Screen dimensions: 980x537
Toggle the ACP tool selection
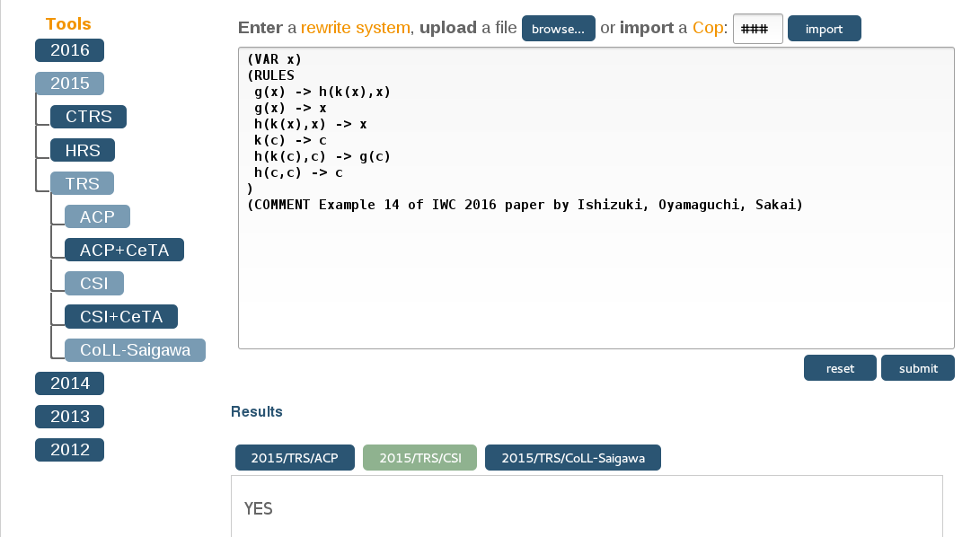tap(97, 216)
